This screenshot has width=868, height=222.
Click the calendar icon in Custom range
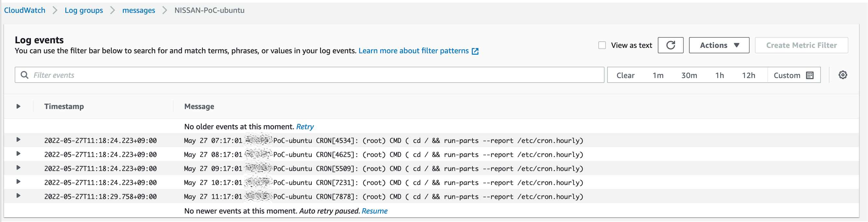[x=810, y=75]
